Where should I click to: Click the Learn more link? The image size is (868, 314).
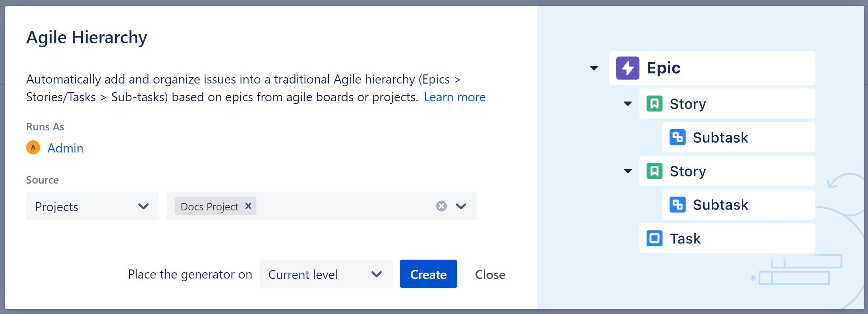(455, 97)
